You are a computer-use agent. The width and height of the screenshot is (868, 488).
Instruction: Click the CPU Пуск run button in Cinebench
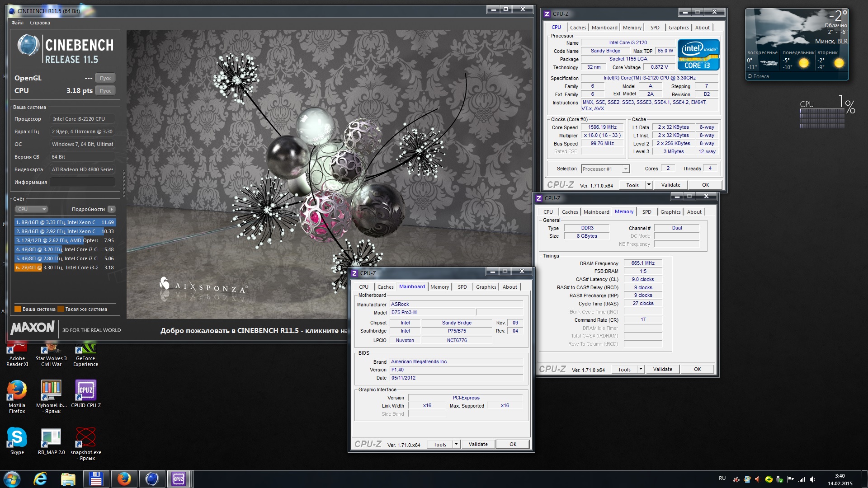click(x=105, y=91)
